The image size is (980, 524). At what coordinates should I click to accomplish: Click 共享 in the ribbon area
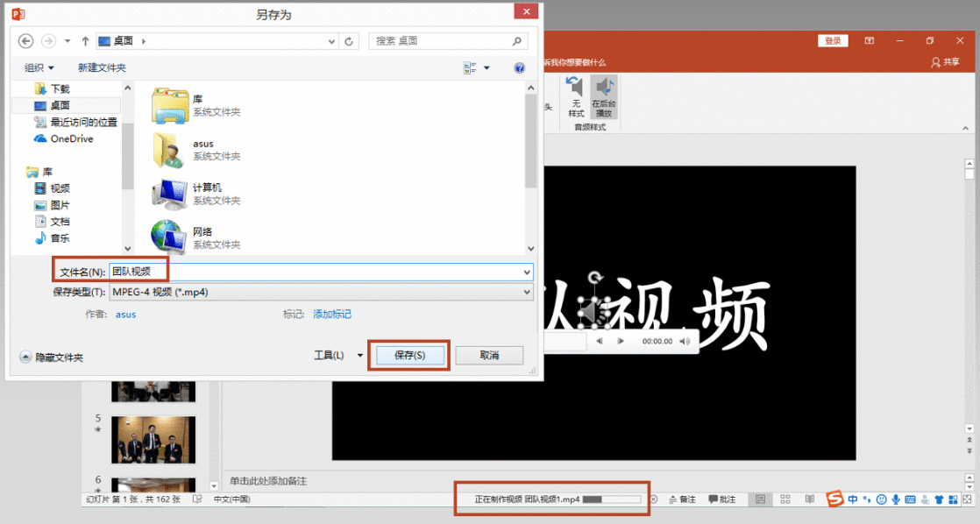click(x=948, y=61)
